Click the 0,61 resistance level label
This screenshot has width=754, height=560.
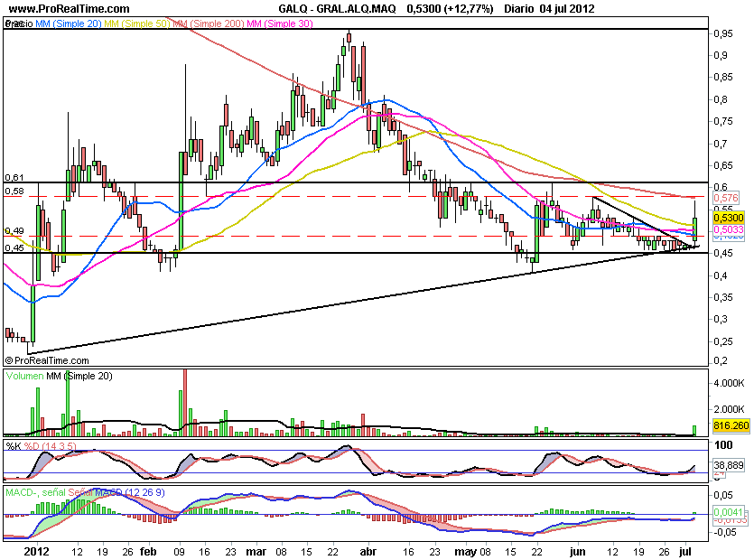[13, 177]
